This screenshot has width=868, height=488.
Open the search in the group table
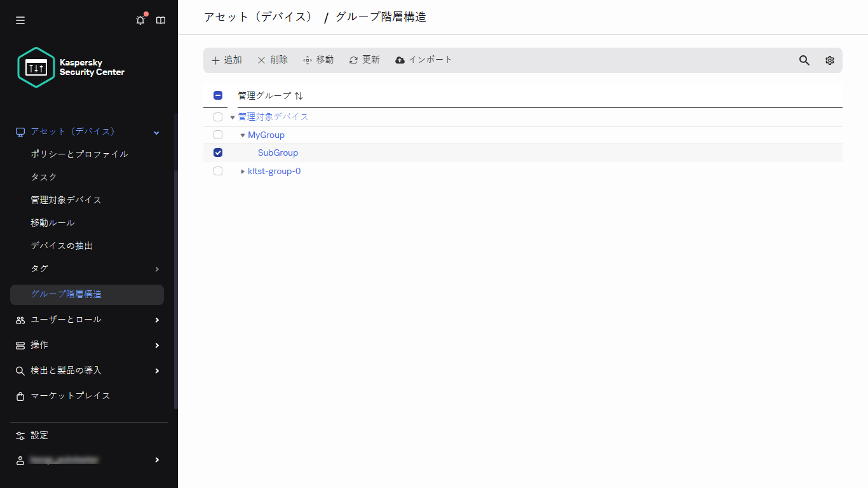click(804, 60)
